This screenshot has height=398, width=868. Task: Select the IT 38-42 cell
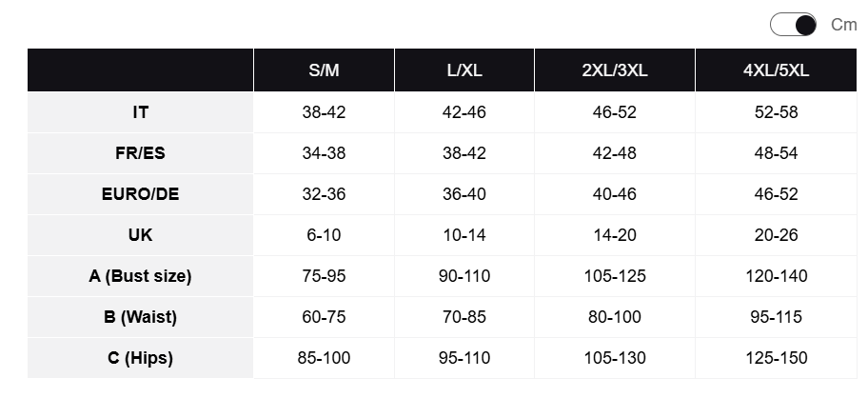pyautogui.click(x=324, y=112)
